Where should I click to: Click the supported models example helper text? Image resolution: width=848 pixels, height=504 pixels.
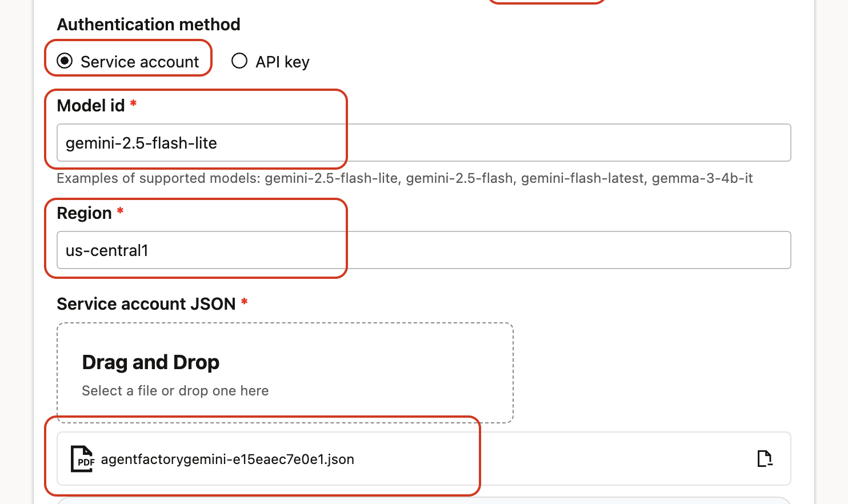[x=405, y=178]
